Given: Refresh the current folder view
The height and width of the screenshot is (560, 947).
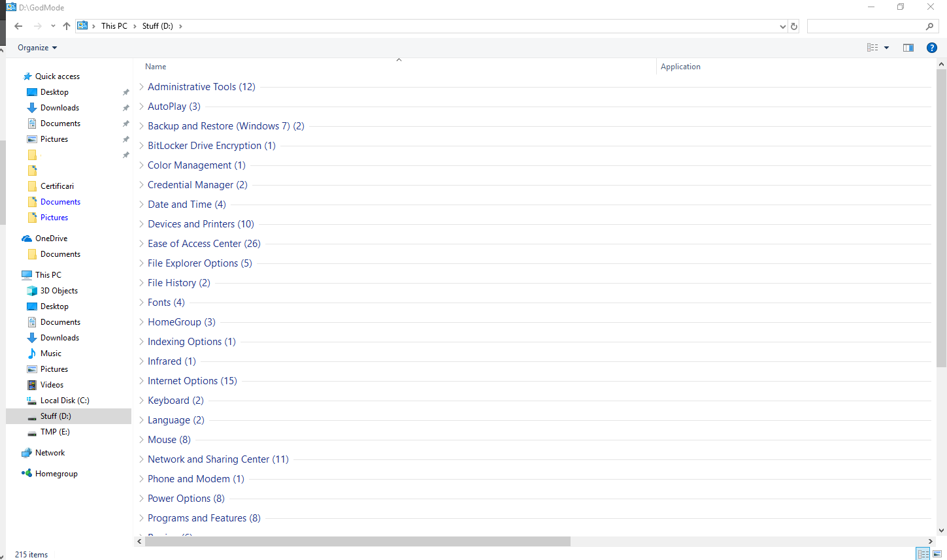Looking at the screenshot, I should 794,26.
